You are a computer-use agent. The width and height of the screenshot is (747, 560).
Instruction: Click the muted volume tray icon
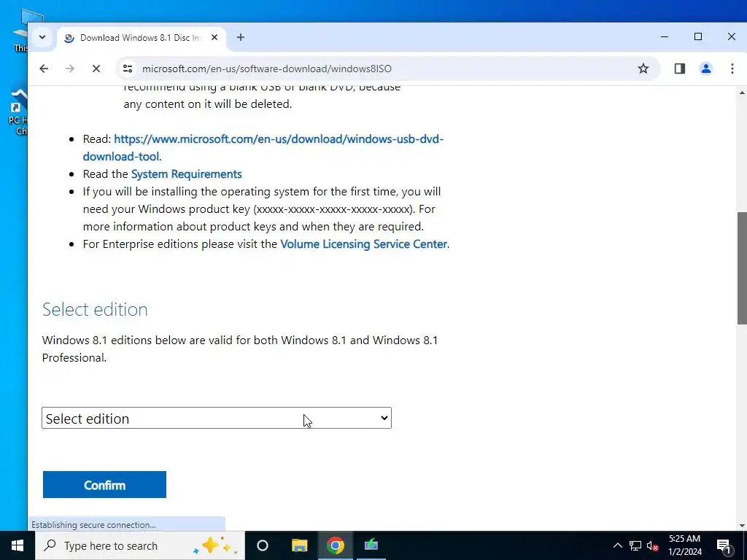[653, 545]
